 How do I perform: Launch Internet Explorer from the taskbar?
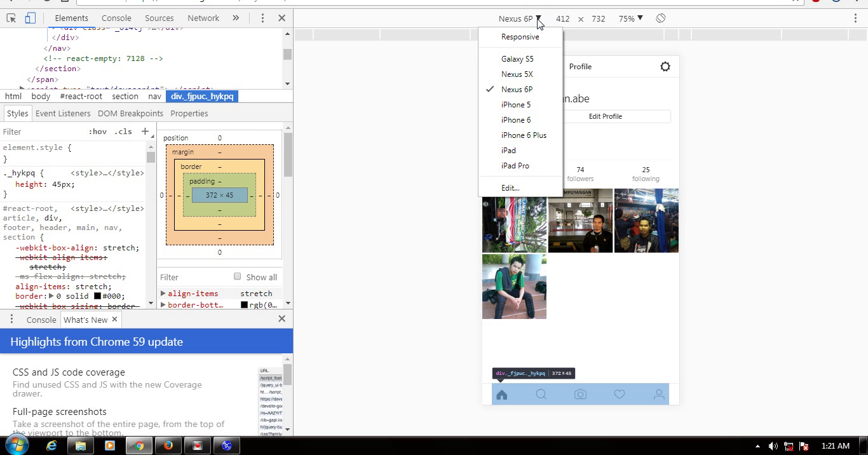(x=51, y=445)
